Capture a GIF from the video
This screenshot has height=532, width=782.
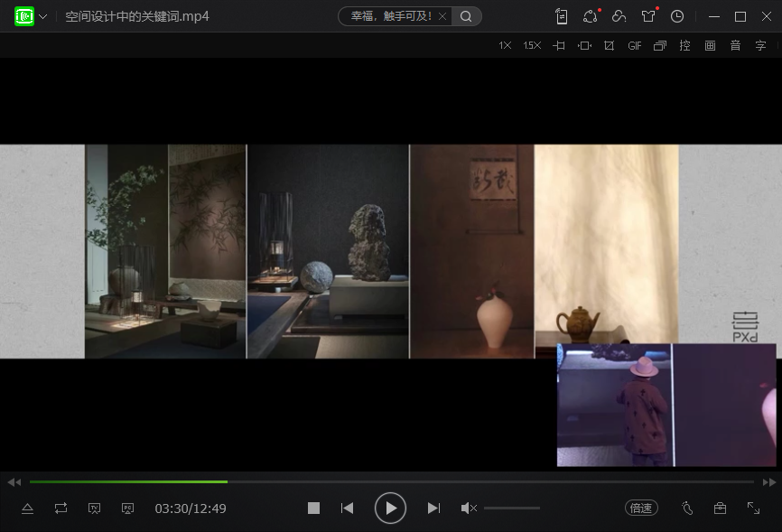635,46
